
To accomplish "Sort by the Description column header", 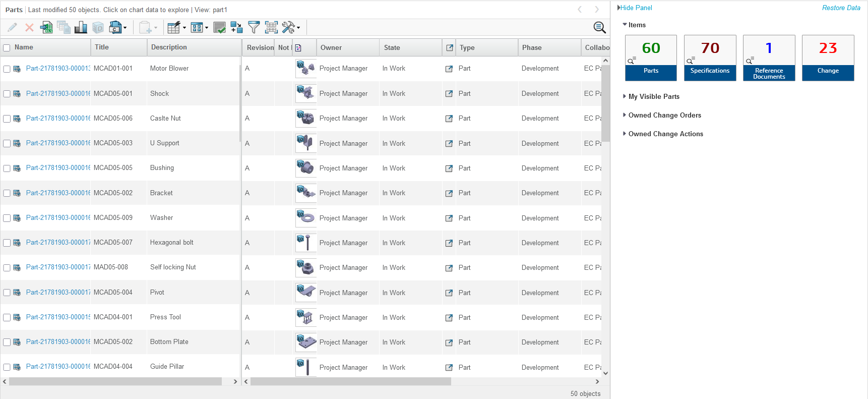I will (x=169, y=47).
